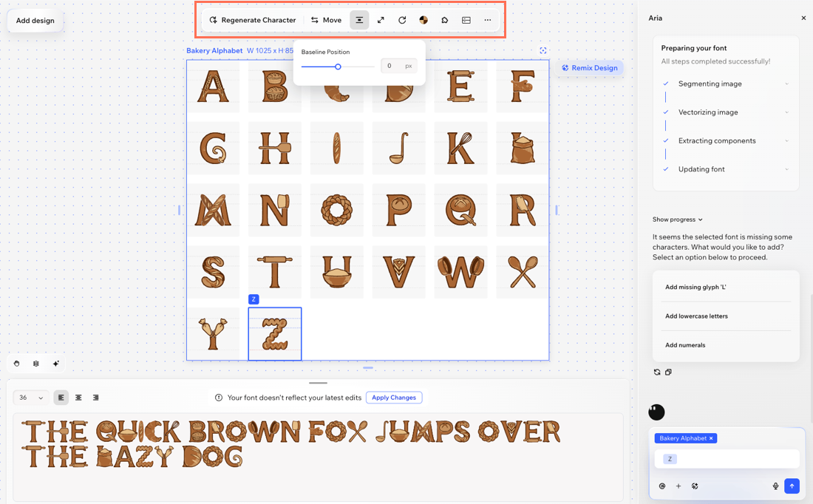Align preview text right
Viewport: 813px width, 504px height.
95,398
